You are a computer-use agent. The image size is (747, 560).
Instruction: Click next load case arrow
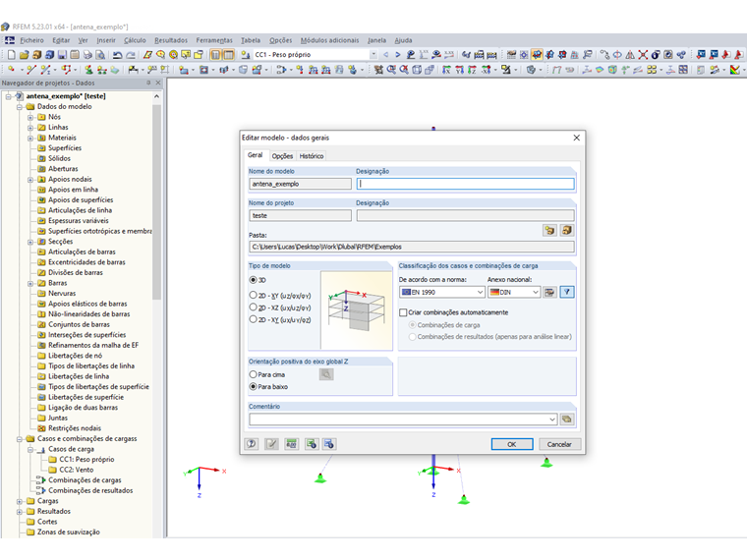398,55
